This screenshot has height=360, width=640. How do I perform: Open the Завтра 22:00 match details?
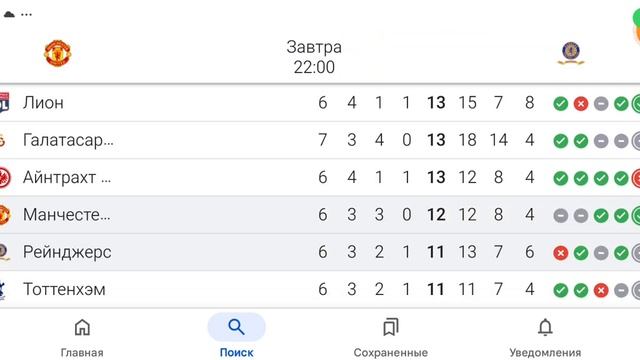point(314,57)
